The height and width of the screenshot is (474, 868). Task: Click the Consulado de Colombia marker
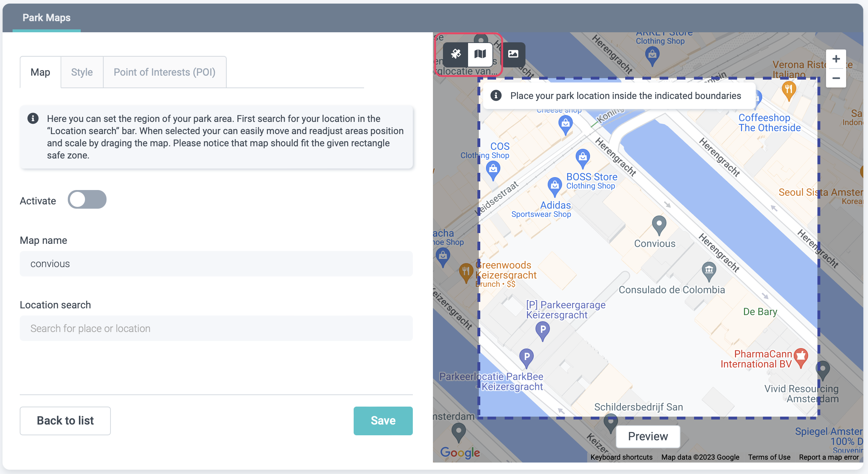[x=709, y=271]
